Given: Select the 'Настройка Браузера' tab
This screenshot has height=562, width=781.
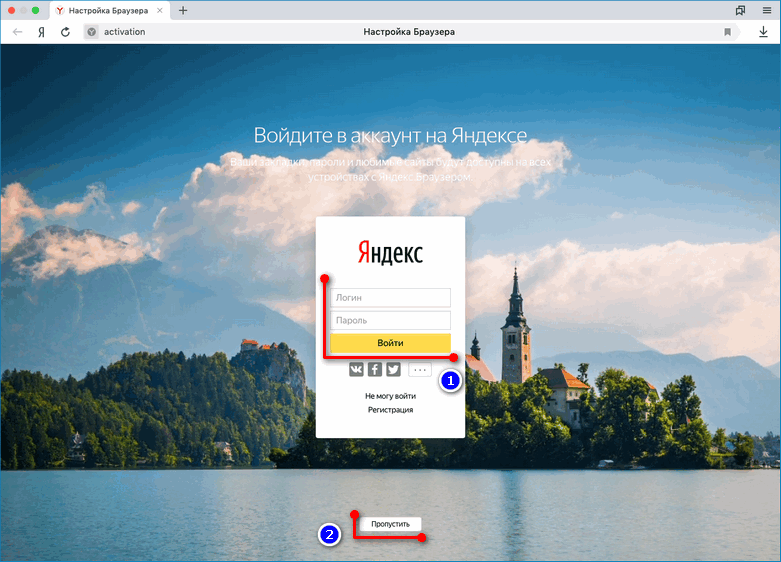Looking at the screenshot, I should (110, 10).
